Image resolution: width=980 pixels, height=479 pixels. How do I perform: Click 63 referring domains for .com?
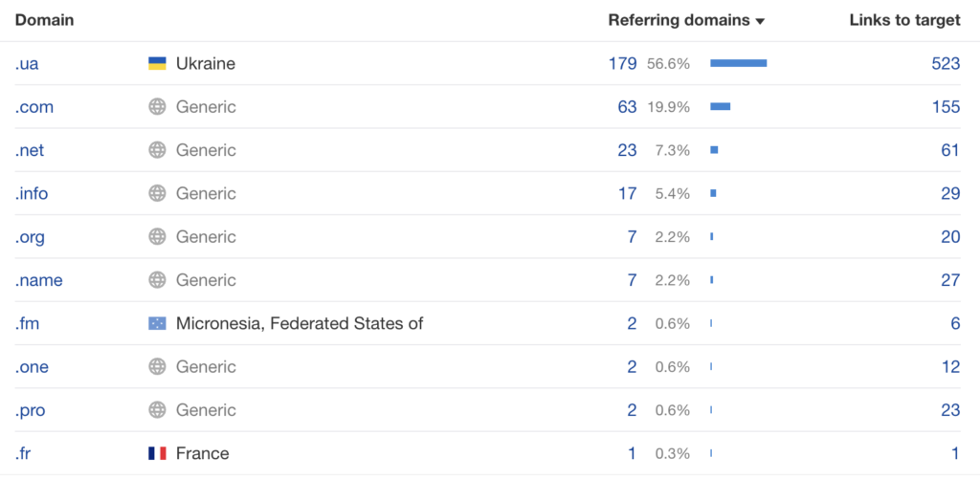tap(627, 107)
